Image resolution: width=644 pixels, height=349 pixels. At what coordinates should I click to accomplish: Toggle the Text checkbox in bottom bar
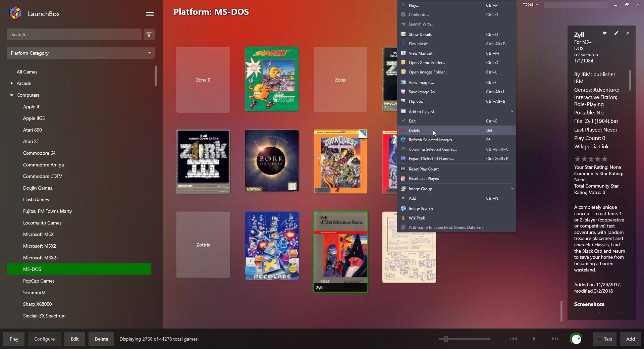click(x=600, y=339)
